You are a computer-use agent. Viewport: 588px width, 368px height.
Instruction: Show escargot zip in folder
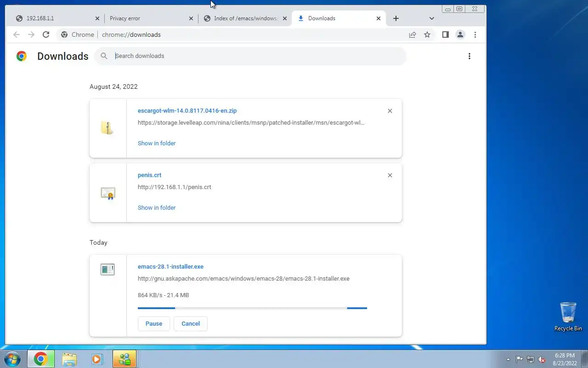click(157, 143)
